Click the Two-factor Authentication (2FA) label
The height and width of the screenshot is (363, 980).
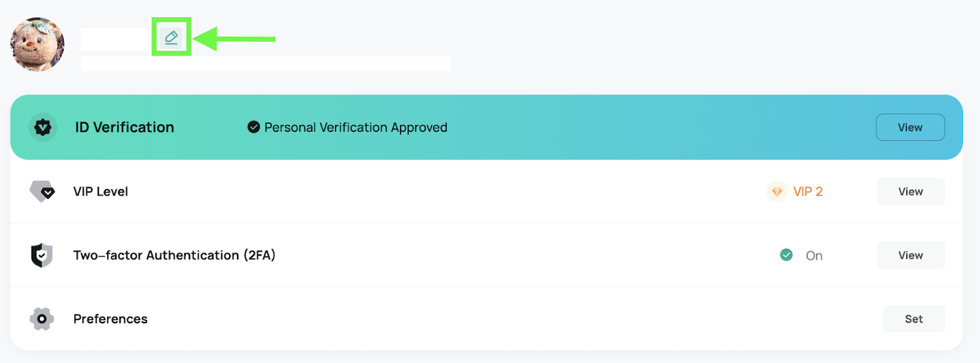click(x=175, y=255)
